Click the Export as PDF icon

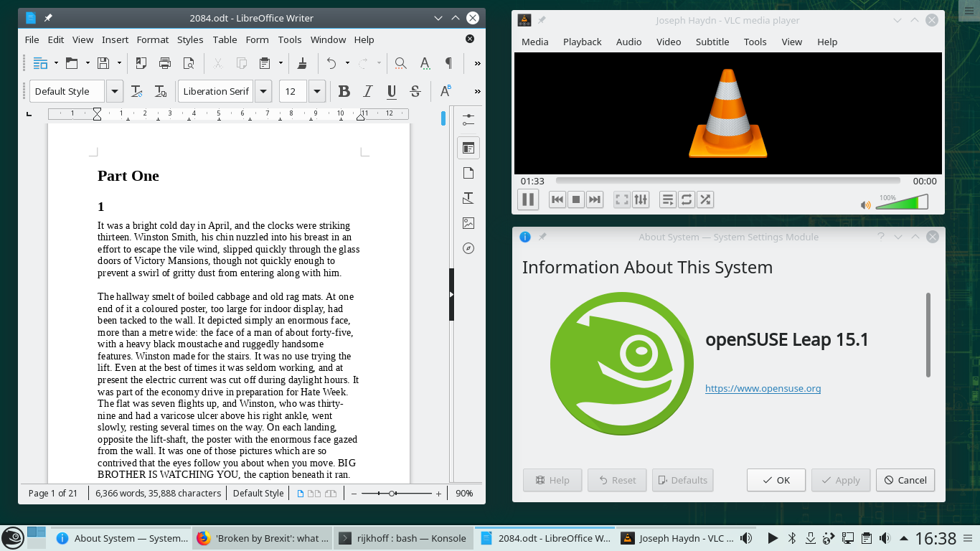[141, 63]
